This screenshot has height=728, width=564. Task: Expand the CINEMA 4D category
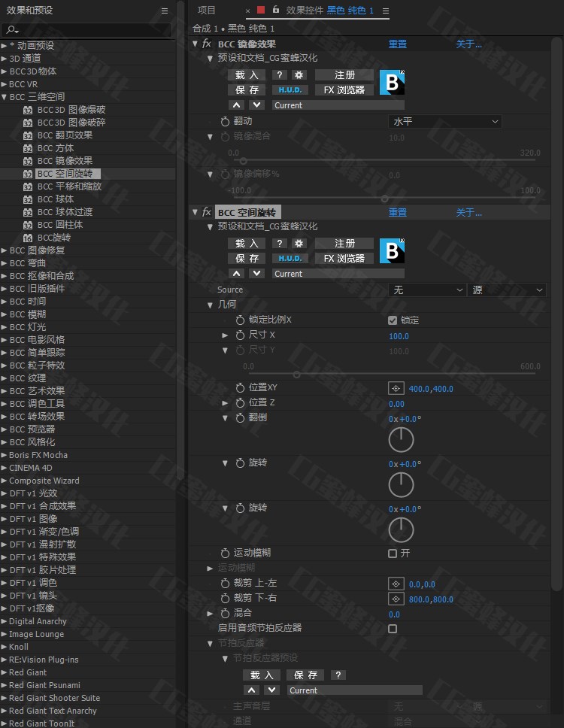click(5, 468)
